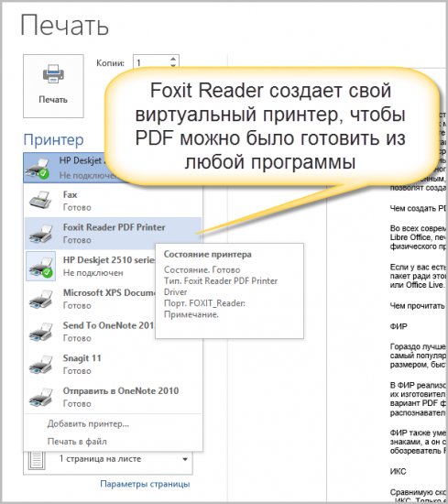Click the Состояние принтера tooltip heading
The height and width of the screenshot is (504, 448).
[208, 254]
